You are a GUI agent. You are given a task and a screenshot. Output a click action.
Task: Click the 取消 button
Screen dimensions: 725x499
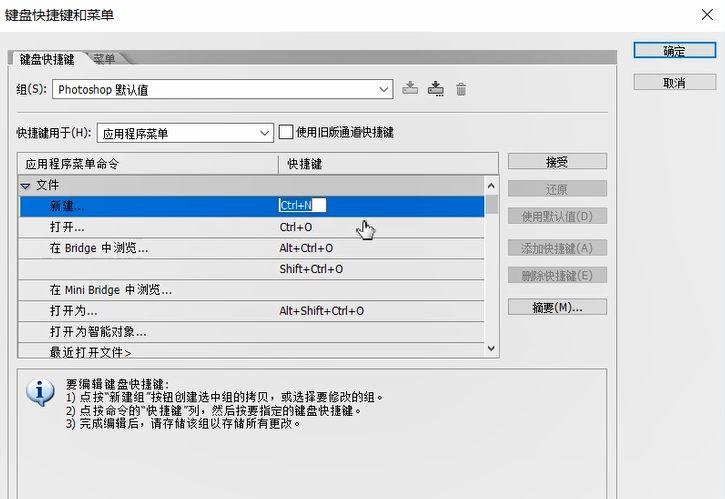pos(674,82)
